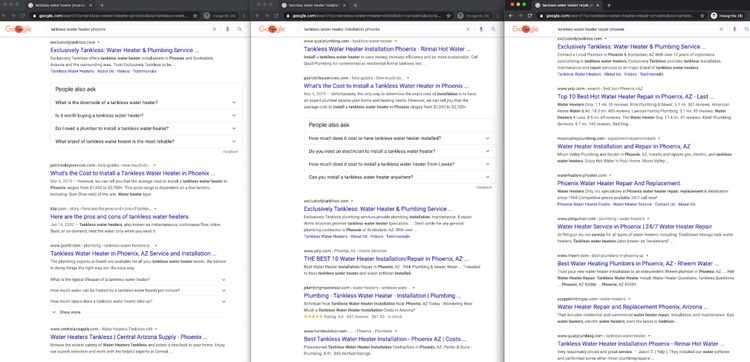Google logo in 'tankless water heater phoenix' window
The image size is (750, 362).
19,30
